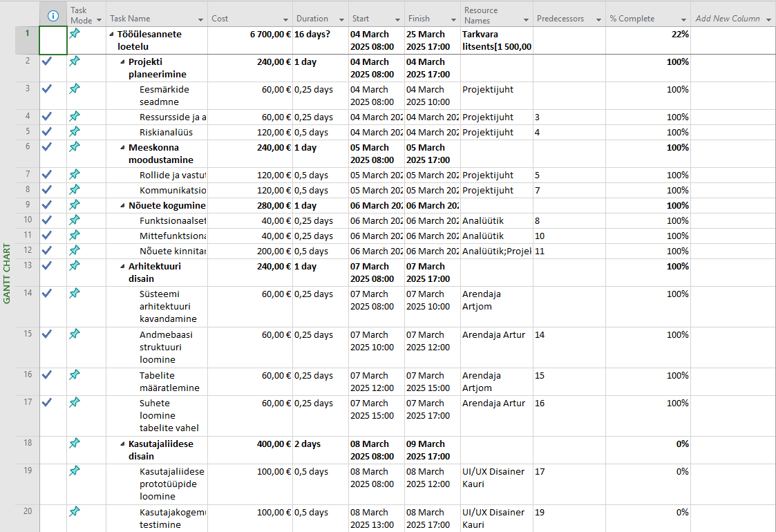Click the task mode pin icon in row 9
776x532 pixels.
point(75,205)
